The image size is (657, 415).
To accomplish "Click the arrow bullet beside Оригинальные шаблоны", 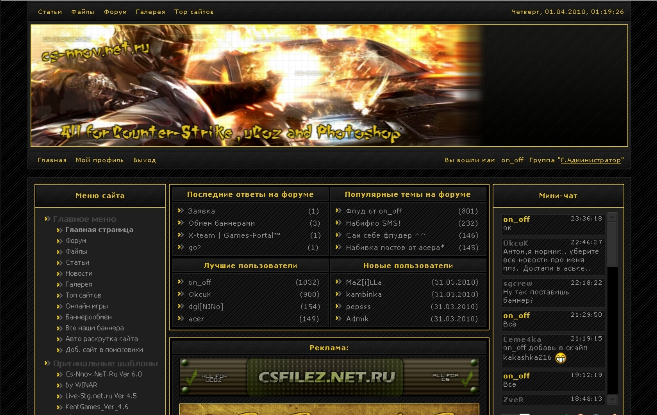I will point(47,363).
